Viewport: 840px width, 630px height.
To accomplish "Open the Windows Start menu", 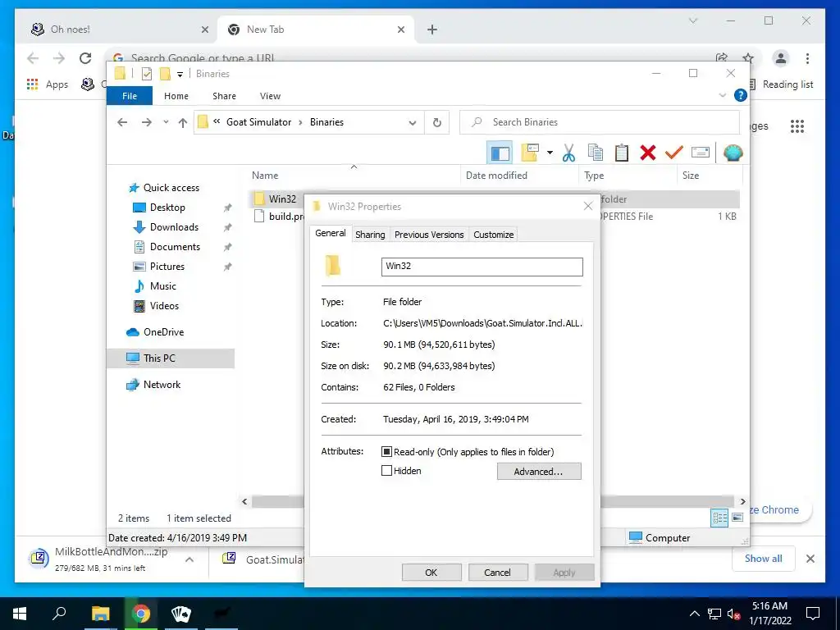I will (20, 614).
